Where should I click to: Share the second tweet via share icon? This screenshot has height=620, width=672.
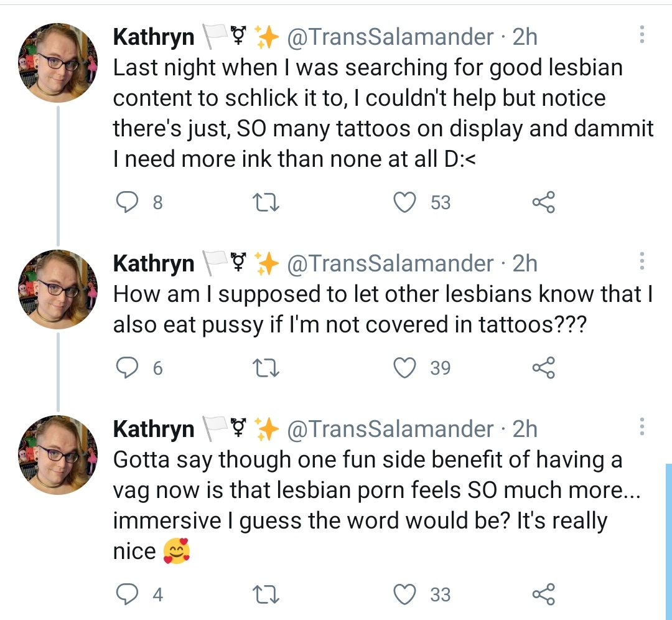point(543,367)
